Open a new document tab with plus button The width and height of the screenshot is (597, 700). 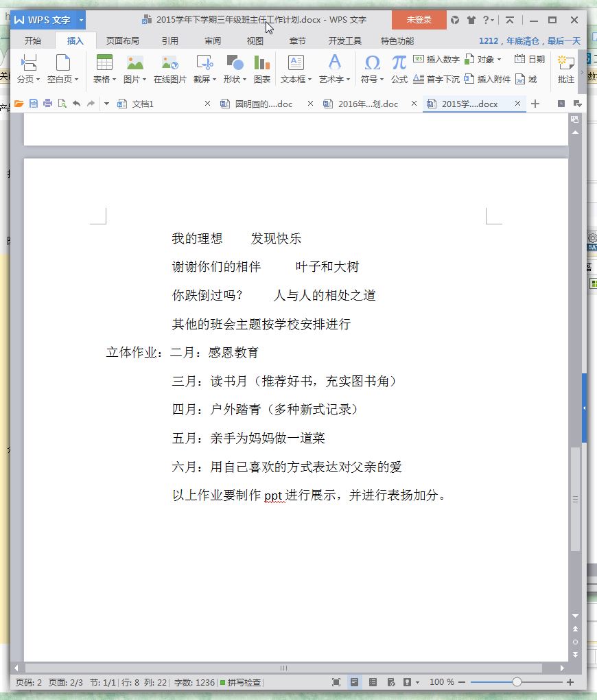coord(536,104)
